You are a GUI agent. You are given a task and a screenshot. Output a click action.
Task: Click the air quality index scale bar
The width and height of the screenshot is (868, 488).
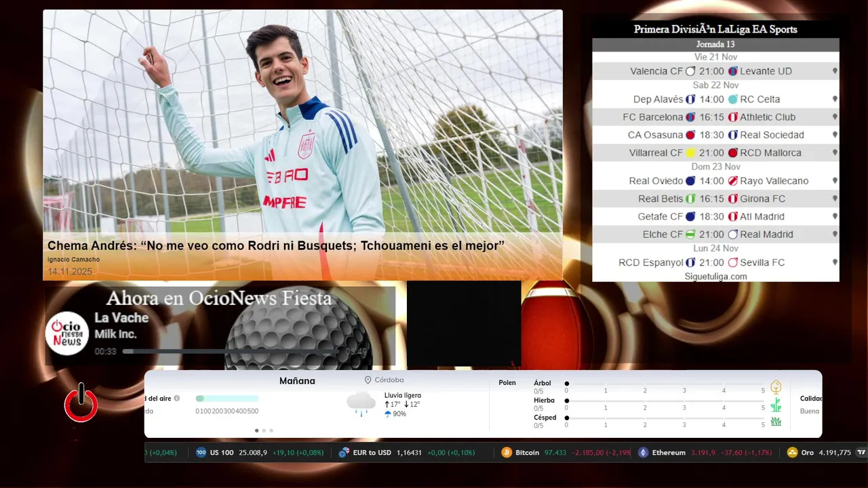227,399
